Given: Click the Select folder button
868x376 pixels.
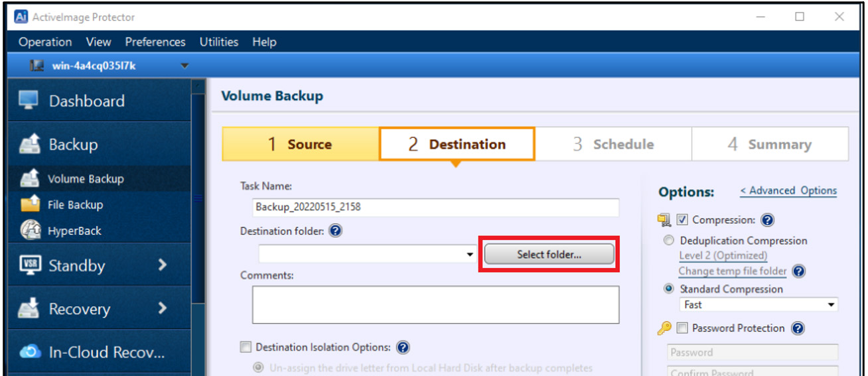Looking at the screenshot, I should pyautogui.click(x=549, y=255).
